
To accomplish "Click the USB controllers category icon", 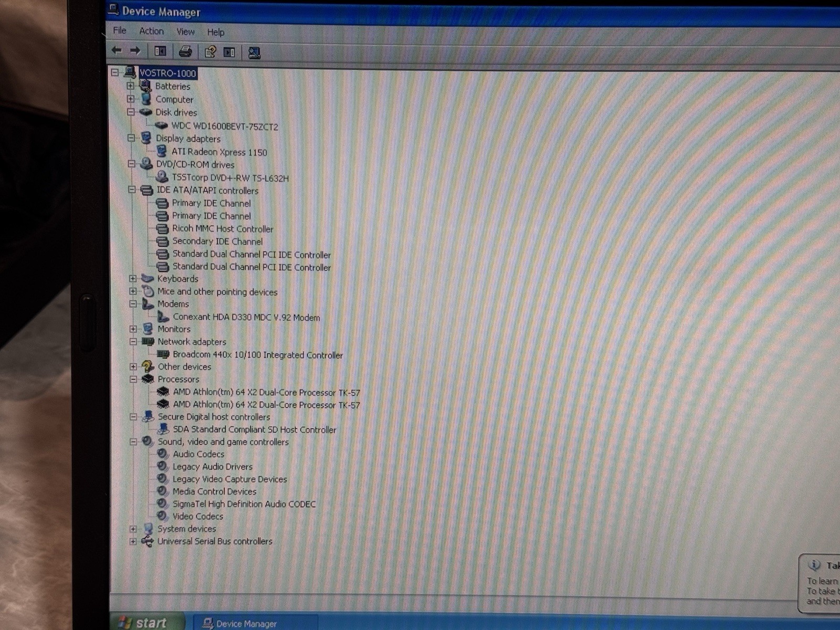I will pyautogui.click(x=148, y=541).
